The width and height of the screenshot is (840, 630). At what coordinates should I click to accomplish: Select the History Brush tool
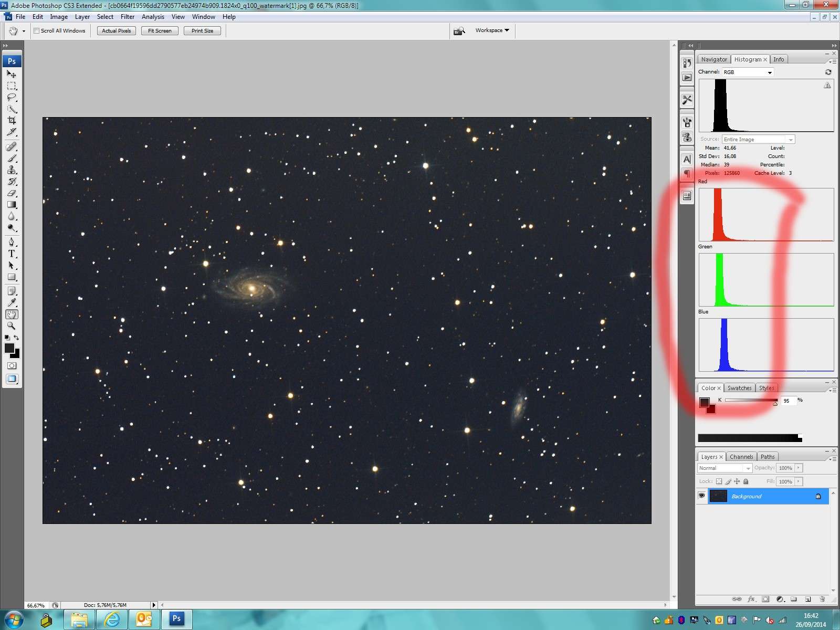coord(12,181)
